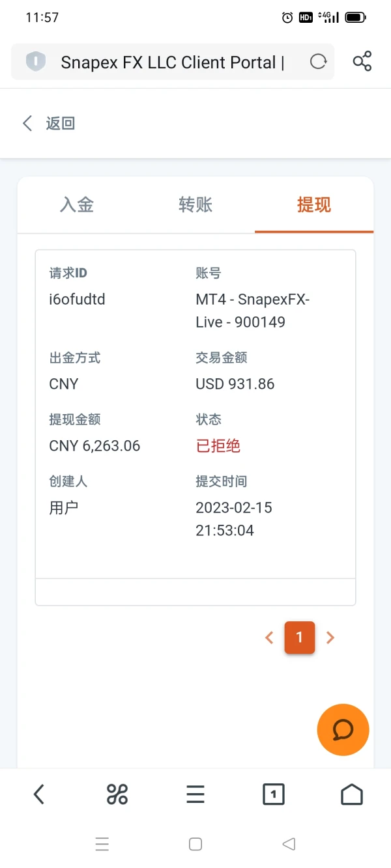Reload the page with the refresh icon
Image resolution: width=391 pixels, height=868 pixels.
coord(318,62)
